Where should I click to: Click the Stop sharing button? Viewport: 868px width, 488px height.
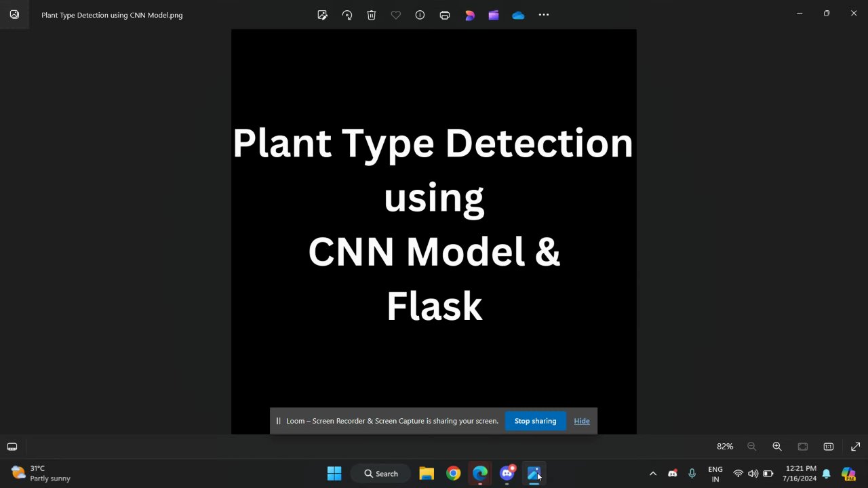coord(535,421)
